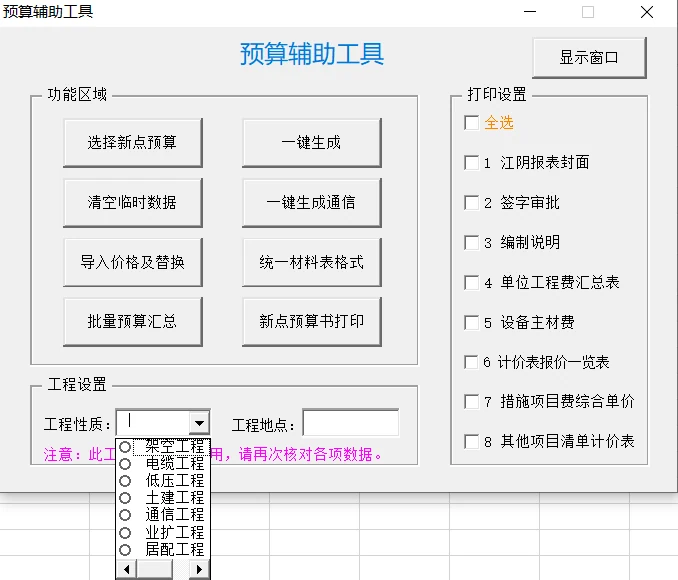This screenshot has width=678, height=580.
Task: Click the 导入价格及替换 button
Action: point(133,262)
